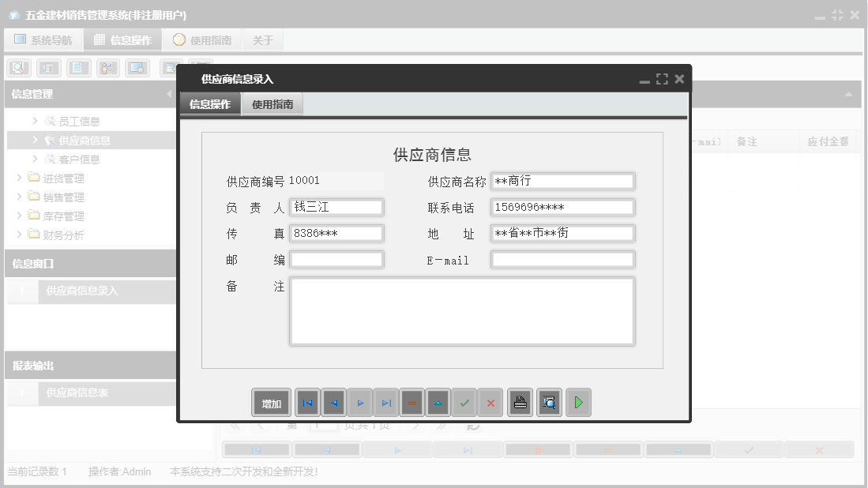Viewport: 868px width, 488px height.
Task: Open the print icon in supplier dialog
Action: [519, 402]
